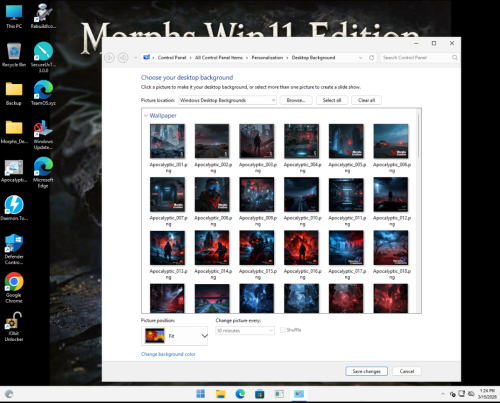500x403 pixels.
Task: Open Defender Control desktop shortcut
Action: pyautogui.click(x=14, y=249)
